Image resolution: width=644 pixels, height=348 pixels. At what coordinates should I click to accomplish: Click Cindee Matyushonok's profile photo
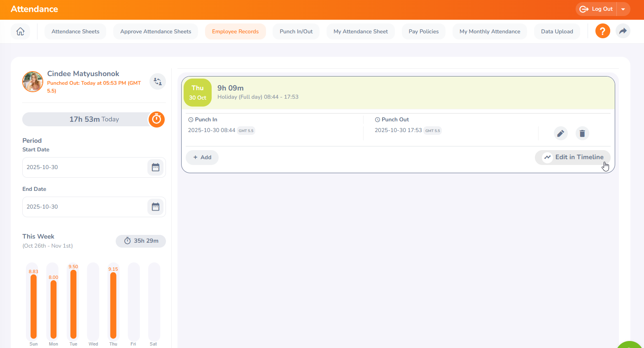[x=33, y=81]
